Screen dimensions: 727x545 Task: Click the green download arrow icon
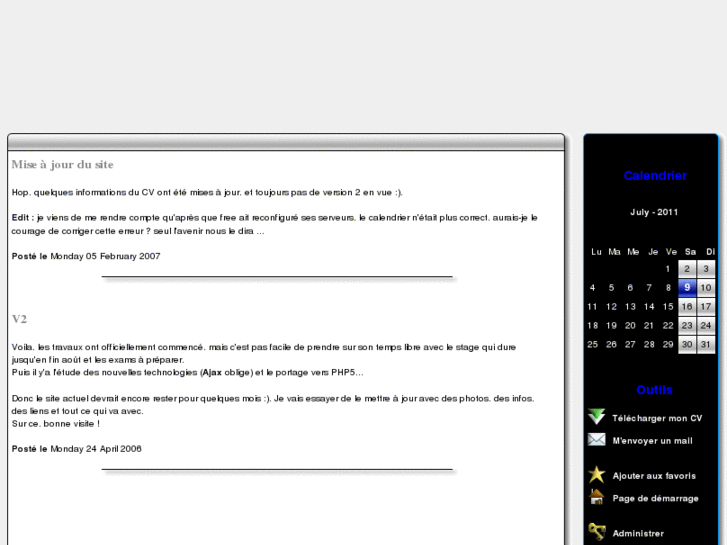[596, 417]
